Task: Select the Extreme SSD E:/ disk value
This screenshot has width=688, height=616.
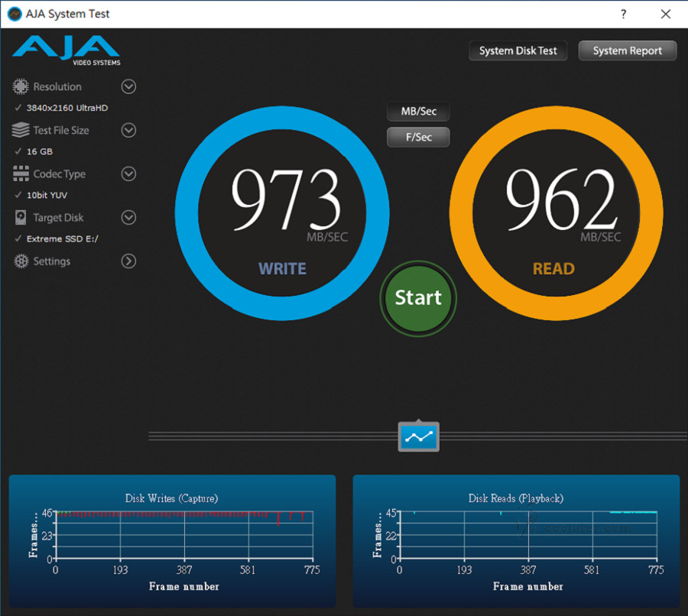Action: (x=63, y=238)
